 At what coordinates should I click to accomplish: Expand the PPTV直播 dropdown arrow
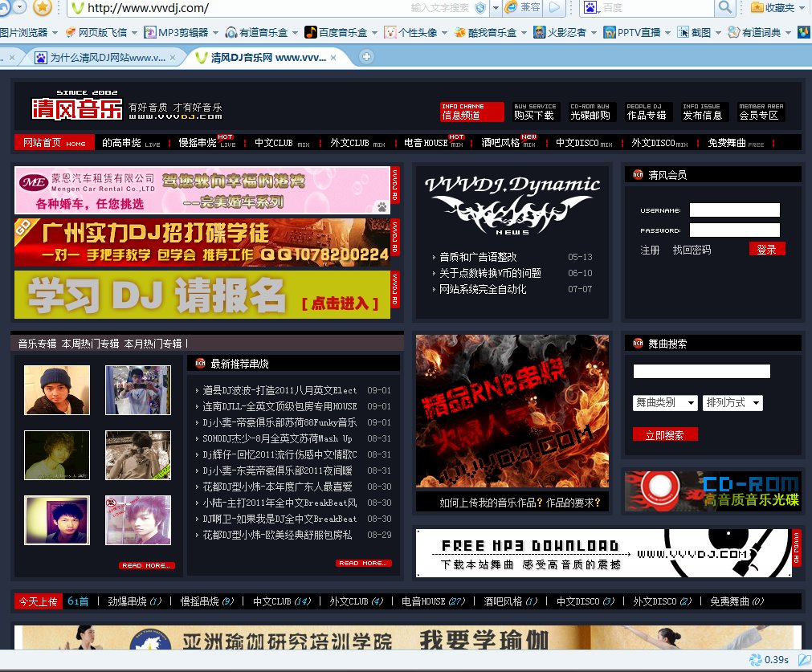(x=667, y=33)
